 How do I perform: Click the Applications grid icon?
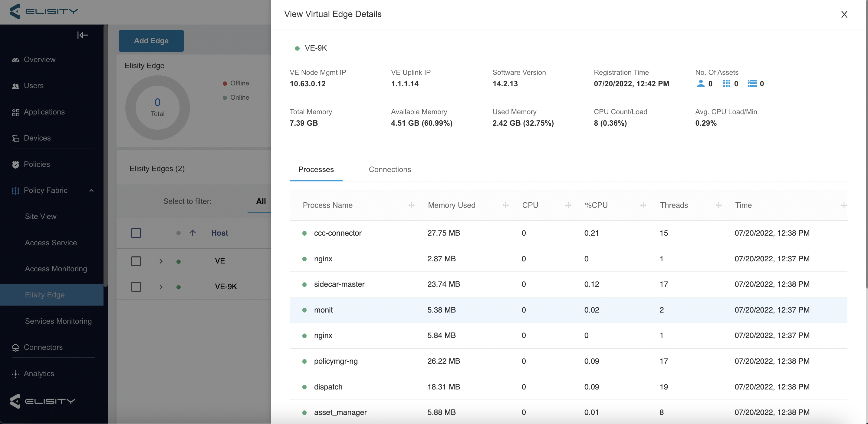pyautogui.click(x=15, y=112)
